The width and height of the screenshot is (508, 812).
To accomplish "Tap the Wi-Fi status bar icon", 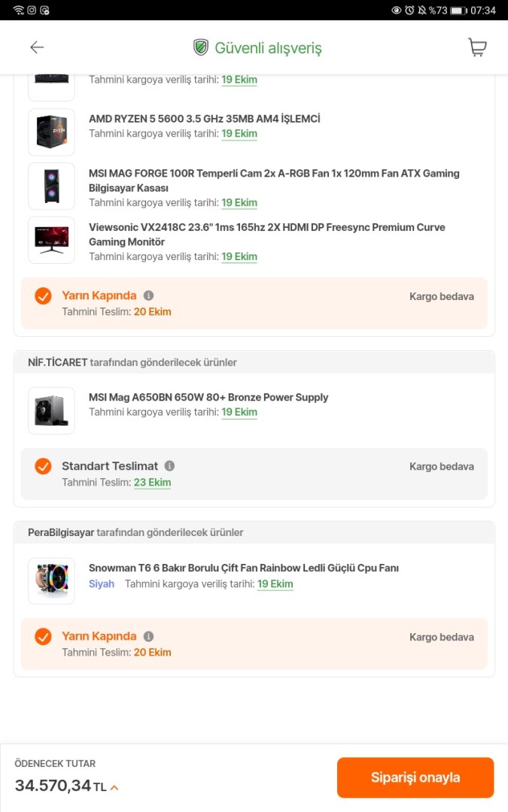I will (x=18, y=10).
